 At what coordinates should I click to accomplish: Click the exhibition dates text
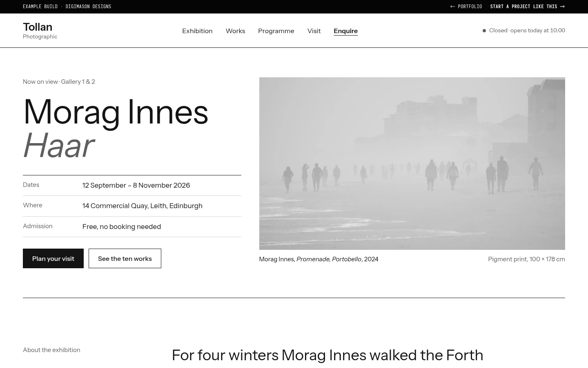point(136,186)
